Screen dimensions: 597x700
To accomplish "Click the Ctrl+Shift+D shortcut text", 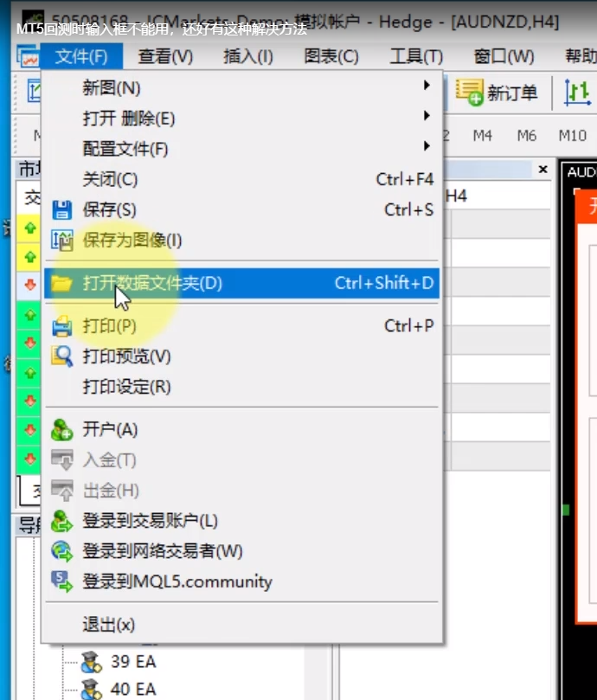I will pyautogui.click(x=384, y=283).
